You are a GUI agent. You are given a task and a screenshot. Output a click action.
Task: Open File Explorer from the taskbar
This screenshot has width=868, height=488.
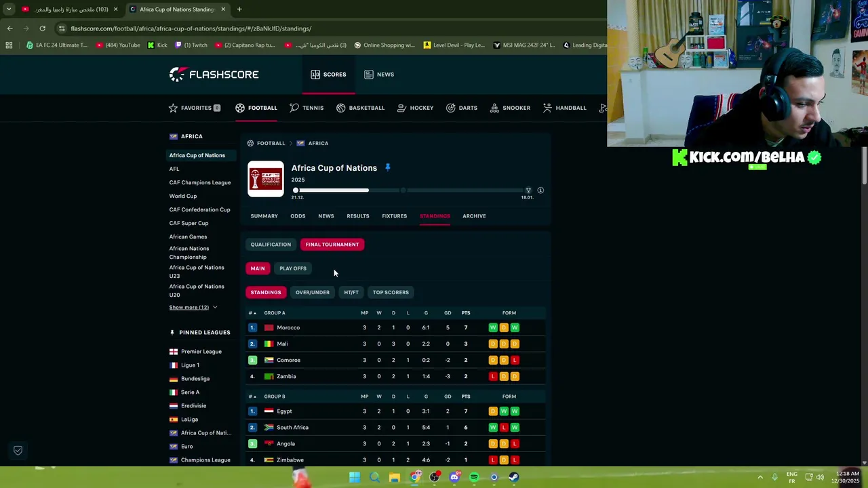click(394, 477)
